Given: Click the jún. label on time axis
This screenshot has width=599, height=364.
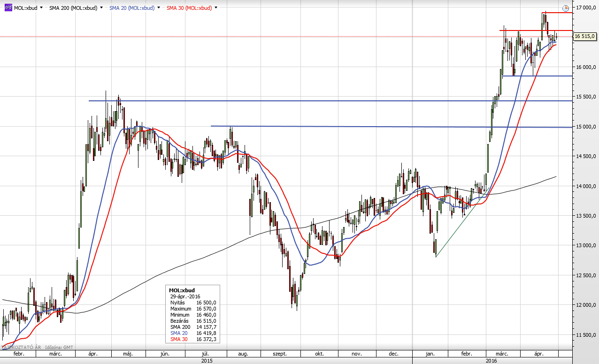Looking at the screenshot, I should [x=165, y=354].
